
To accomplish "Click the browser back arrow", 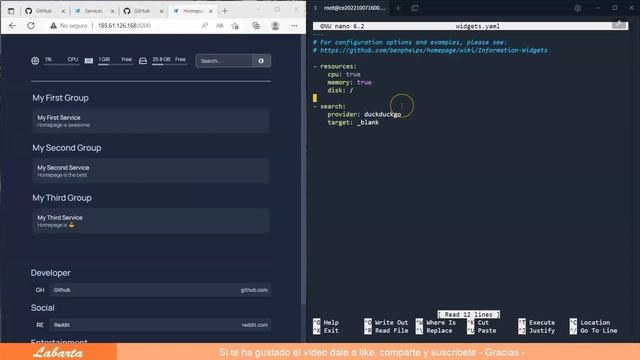I will click(12, 25).
